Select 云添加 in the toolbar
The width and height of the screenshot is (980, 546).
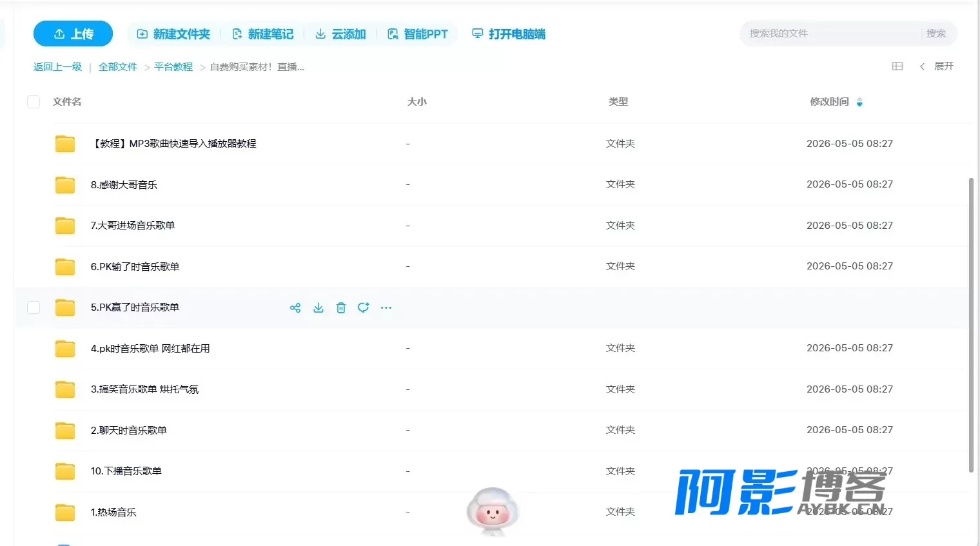[340, 34]
